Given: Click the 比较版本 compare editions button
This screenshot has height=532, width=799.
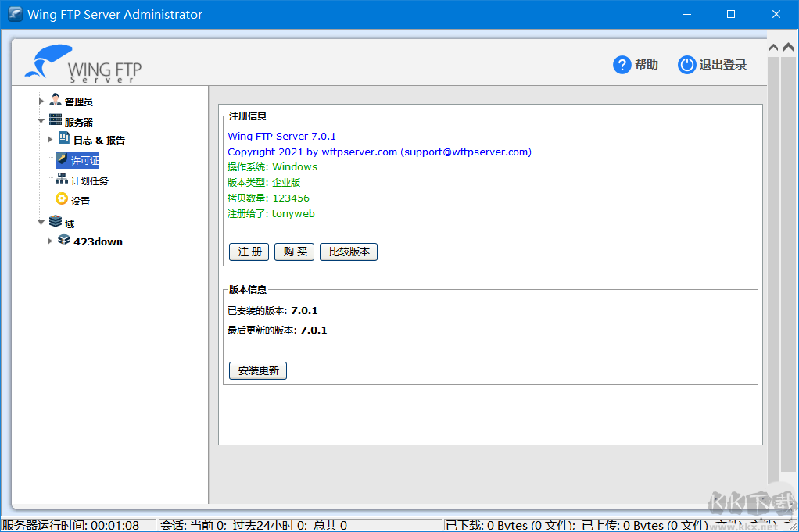Looking at the screenshot, I should (349, 252).
